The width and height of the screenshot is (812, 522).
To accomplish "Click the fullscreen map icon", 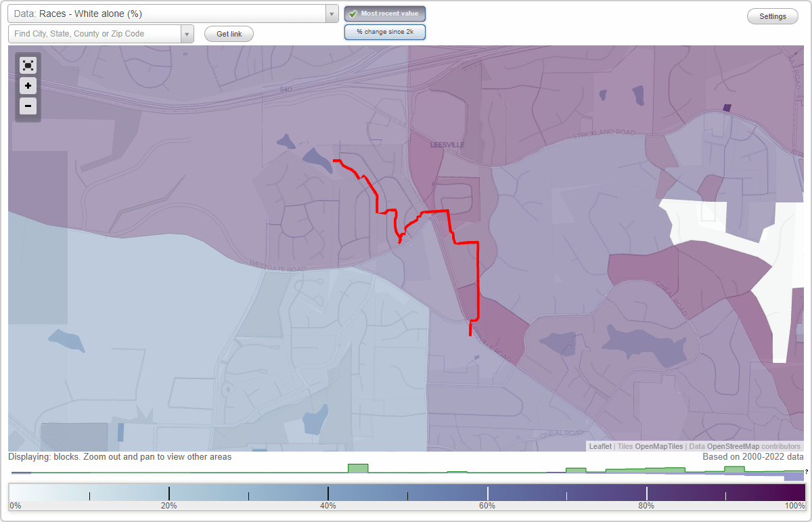I will tap(28, 65).
